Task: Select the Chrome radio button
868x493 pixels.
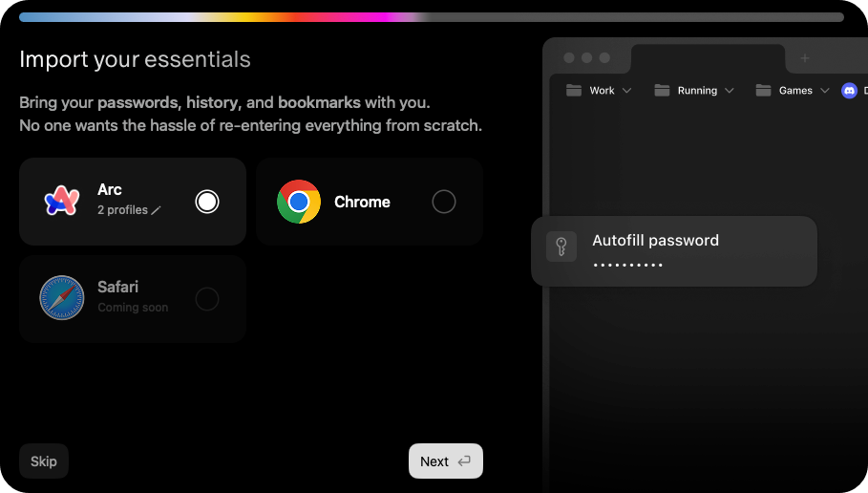Action: (444, 202)
